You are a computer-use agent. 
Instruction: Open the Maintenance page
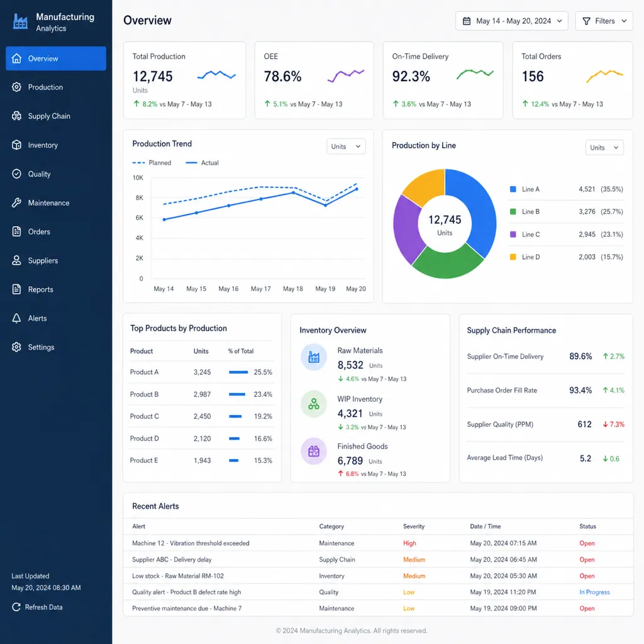pos(56,203)
